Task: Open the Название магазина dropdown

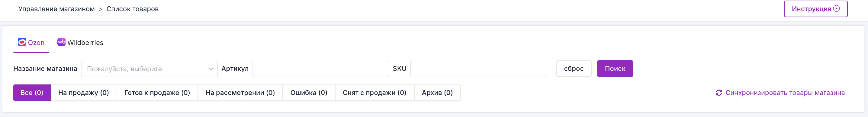Action: tap(149, 68)
